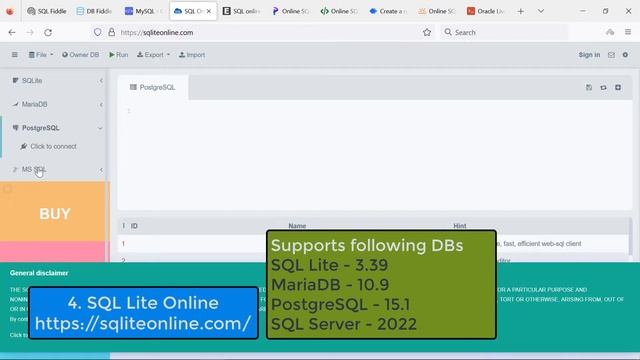The height and width of the screenshot is (360, 640).
Task: Open the hamburger sidebar menu in app toolbar
Action: (x=15, y=55)
